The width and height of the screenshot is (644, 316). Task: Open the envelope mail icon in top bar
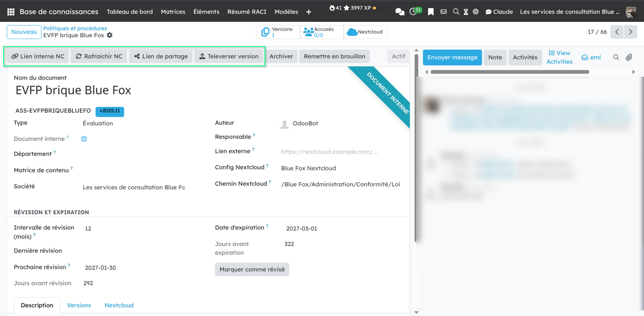pyautogui.click(x=443, y=12)
